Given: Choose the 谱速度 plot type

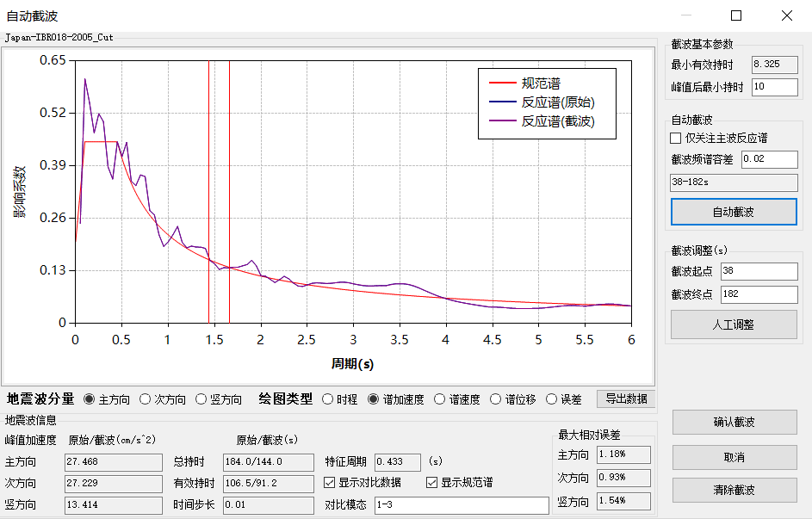Looking at the screenshot, I should pos(440,399).
